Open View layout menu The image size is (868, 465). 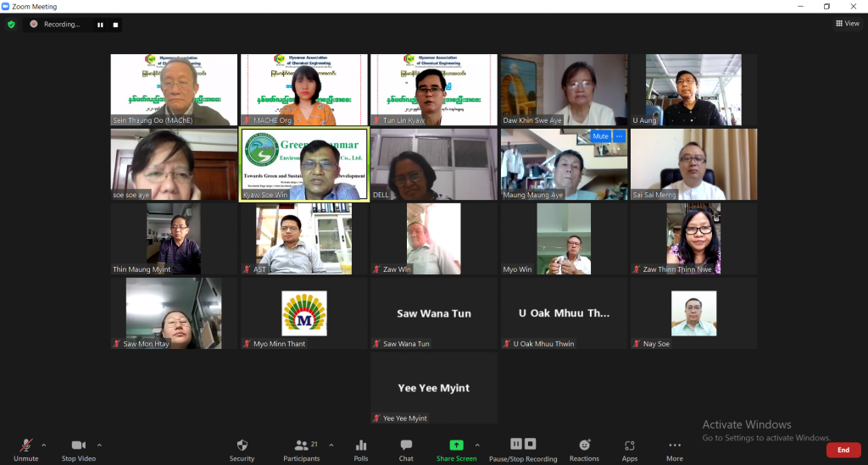coord(848,23)
